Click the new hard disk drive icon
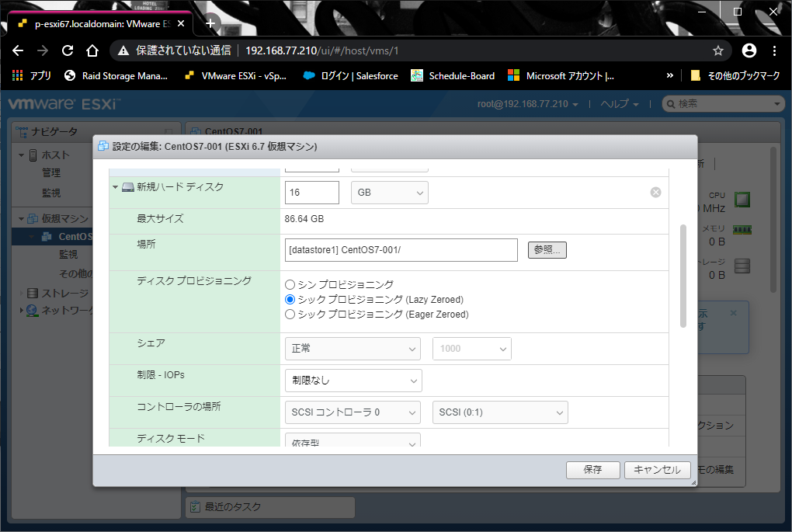The height and width of the screenshot is (532, 792). coord(128,187)
